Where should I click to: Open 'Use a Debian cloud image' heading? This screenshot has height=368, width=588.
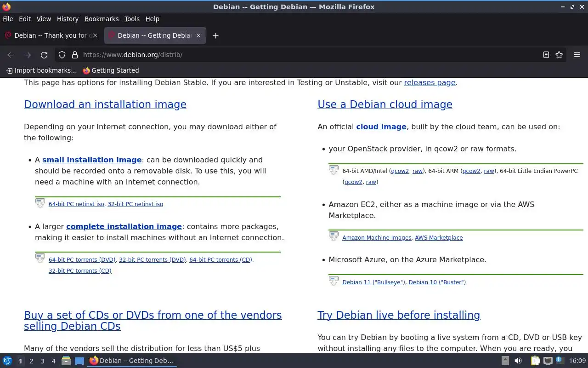(x=385, y=104)
